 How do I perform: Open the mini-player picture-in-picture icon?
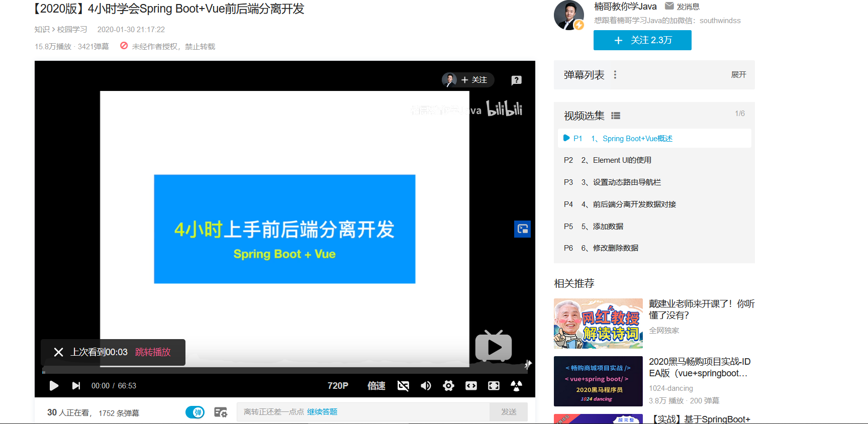click(522, 229)
